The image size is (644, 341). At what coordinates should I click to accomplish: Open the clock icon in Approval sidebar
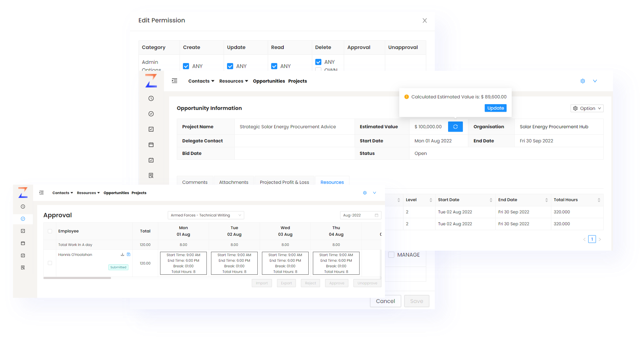23,207
